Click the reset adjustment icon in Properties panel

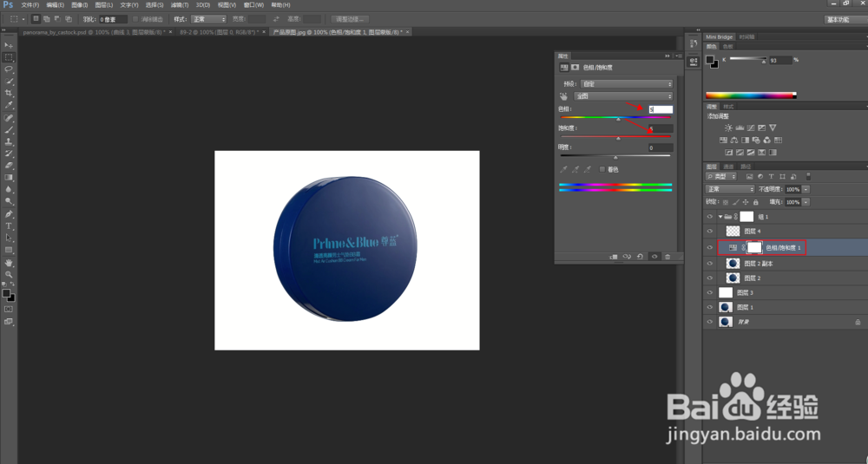pos(640,257)
